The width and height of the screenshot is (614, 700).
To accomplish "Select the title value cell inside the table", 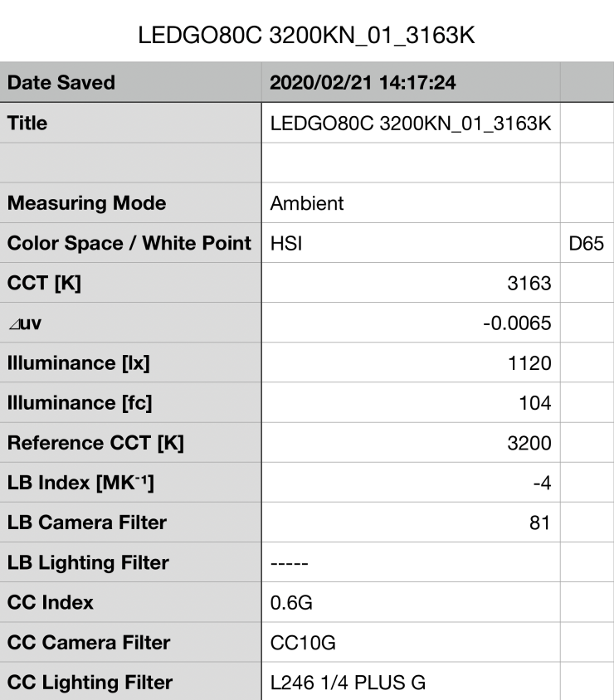I will pos(411,124).
